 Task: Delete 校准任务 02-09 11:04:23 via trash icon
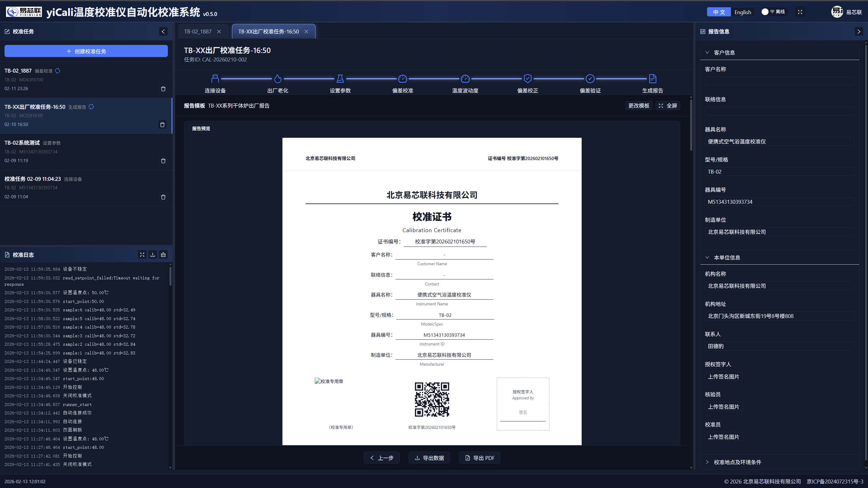(x=163, y=197)
